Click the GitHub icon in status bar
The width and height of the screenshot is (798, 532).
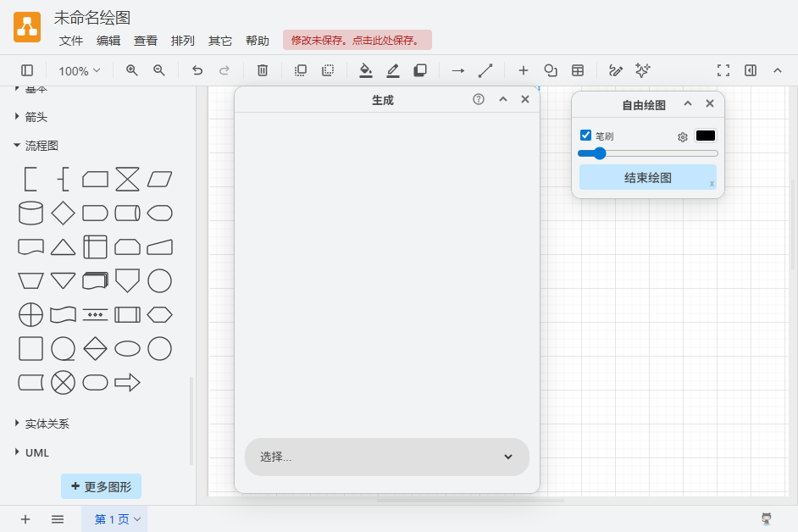tap(767, 518)
